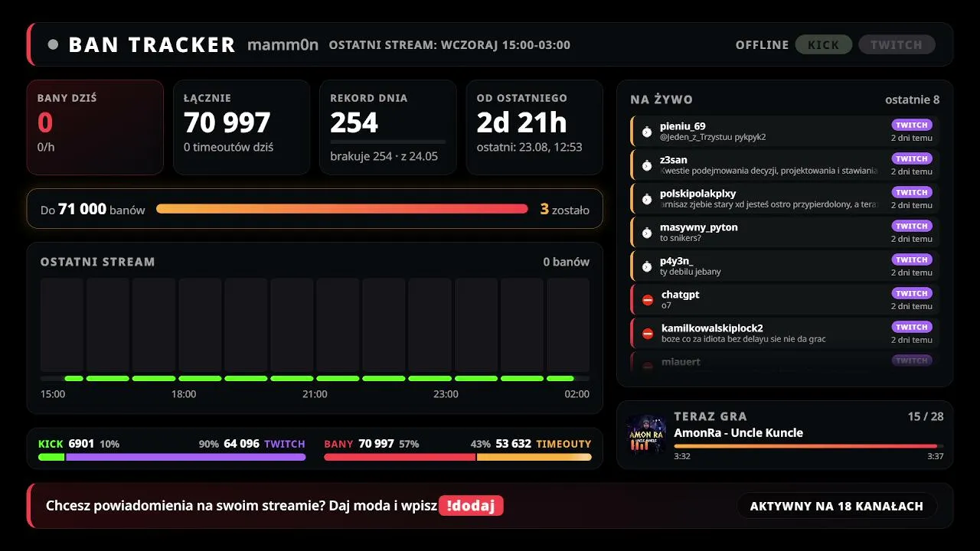Screen dimensions: 980x551
Task: Click the "ostatnie 8" label
Action: click(x=913, y=99)
